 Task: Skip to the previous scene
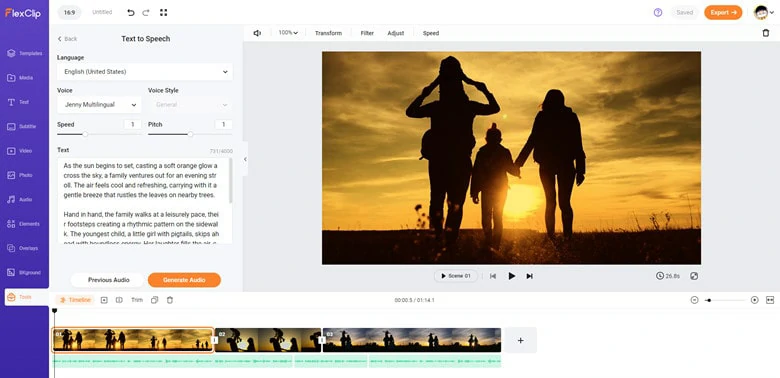click(492, 276)
